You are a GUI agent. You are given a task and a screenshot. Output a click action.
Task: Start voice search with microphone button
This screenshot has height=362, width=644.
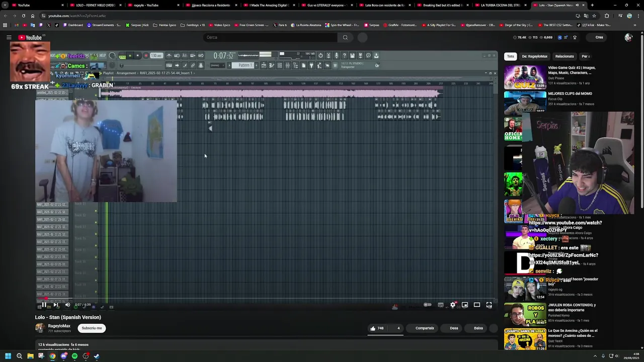point(363,37)
